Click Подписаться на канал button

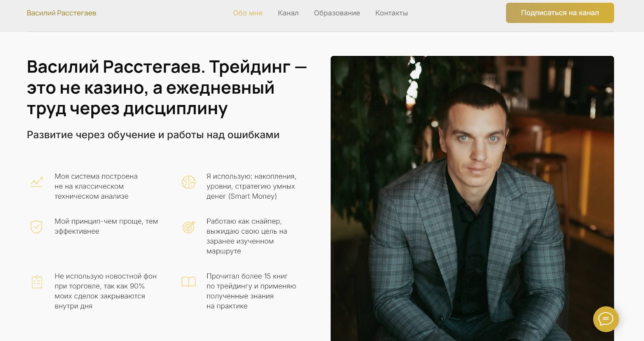[x=560, y=13]
